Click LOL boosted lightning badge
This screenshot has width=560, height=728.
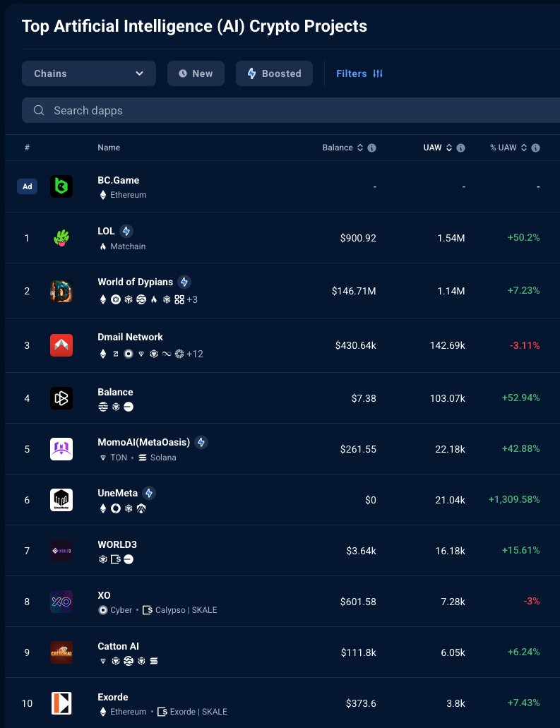pos(126,231)
